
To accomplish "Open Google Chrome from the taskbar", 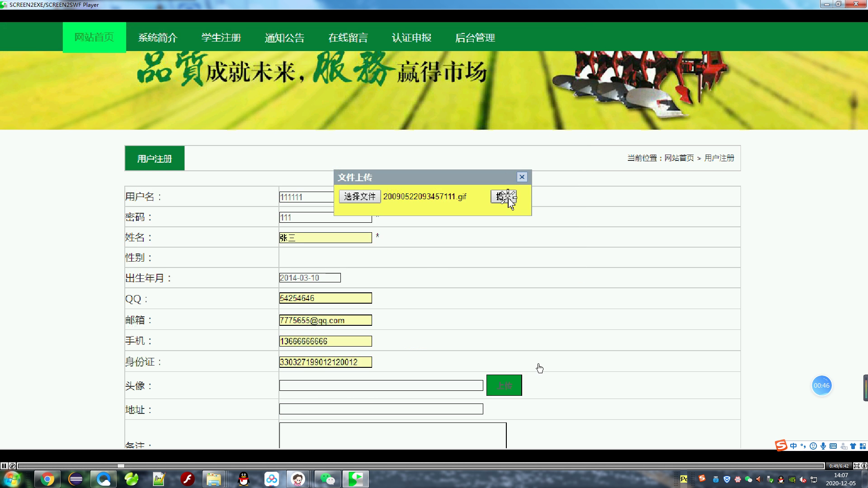I will (x=47, y=479).
